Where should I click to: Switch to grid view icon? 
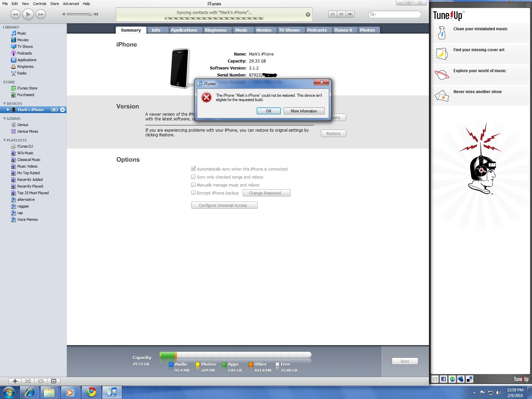pyautogui.click(x=341, y=14)
